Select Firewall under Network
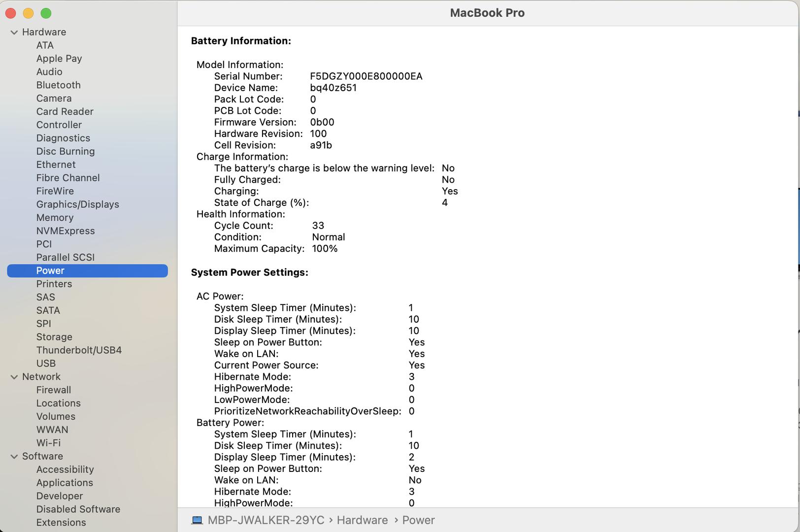This screenshot has height=532, width=800. coord(53,391)
